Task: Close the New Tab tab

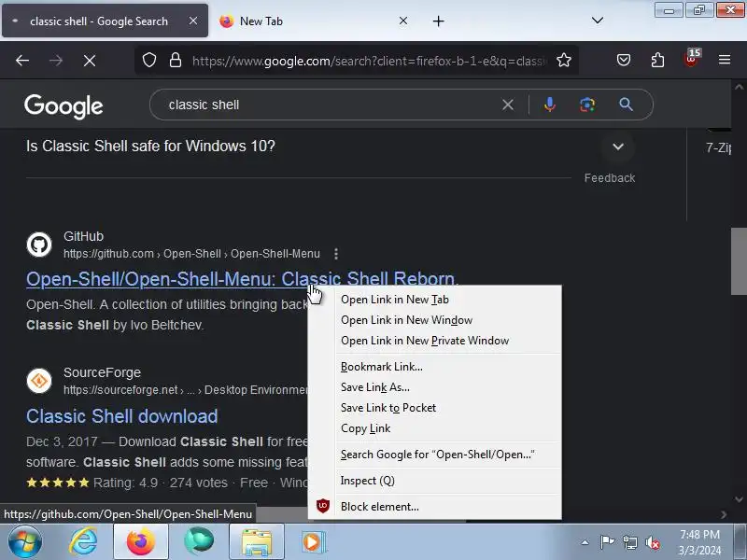Action: (403, 21)
